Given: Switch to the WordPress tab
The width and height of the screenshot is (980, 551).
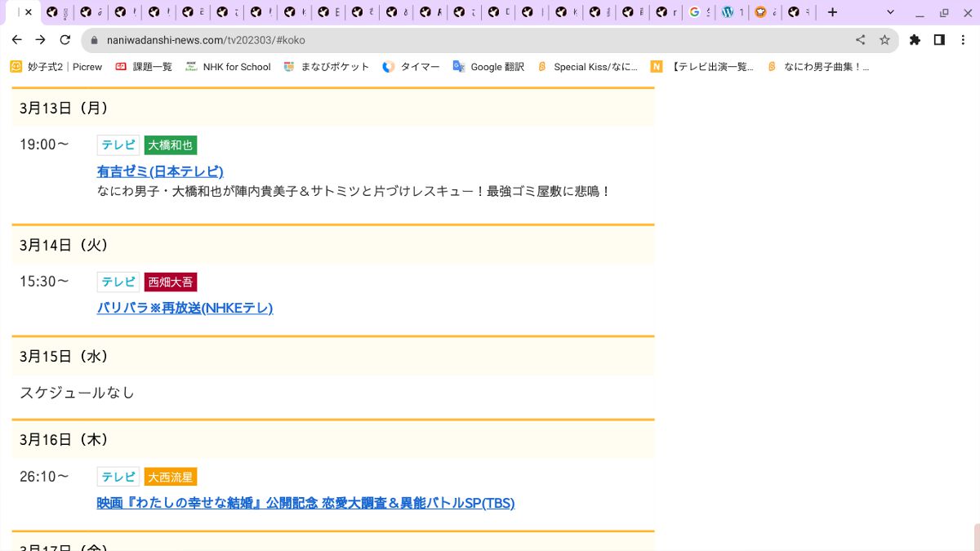Looking at the screenshot, I should click(731, 12).
